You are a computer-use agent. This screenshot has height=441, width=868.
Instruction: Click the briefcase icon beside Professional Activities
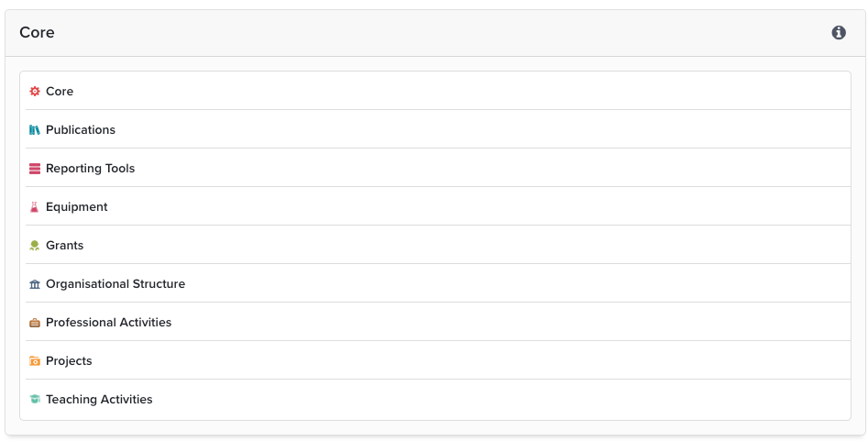pyautogui.click(x=35, y=323)
